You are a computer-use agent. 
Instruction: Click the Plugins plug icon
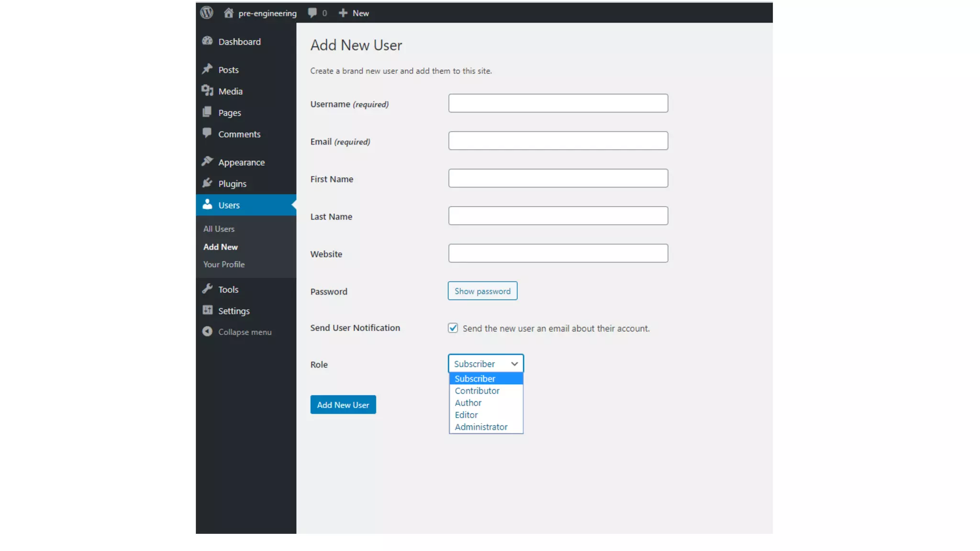207,183
